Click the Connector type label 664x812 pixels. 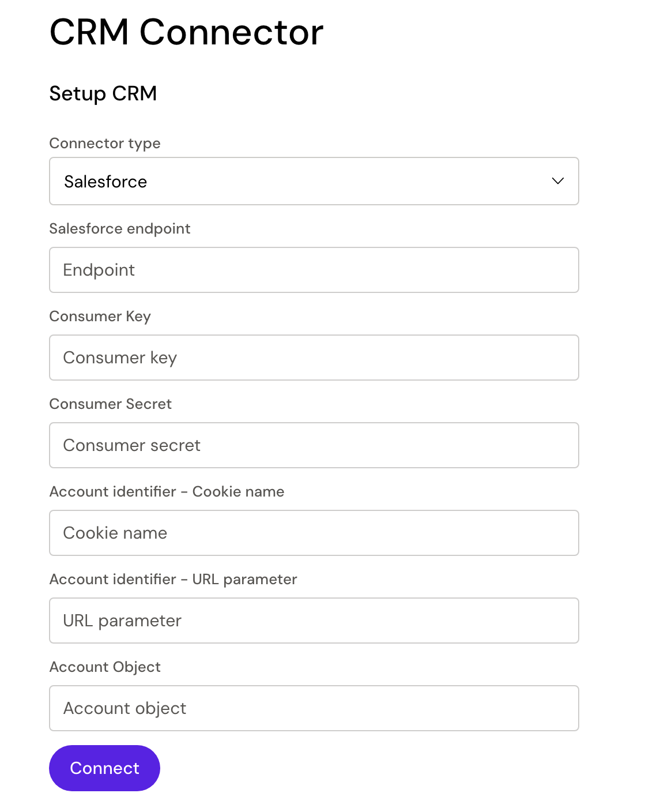[105, 143]
